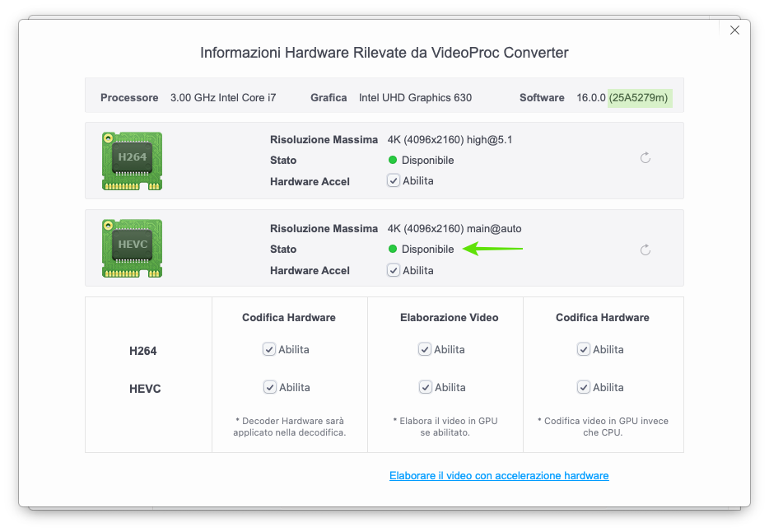Click the '* Decoder Hardware sarà applicato' note

click(x=289, y=427)
